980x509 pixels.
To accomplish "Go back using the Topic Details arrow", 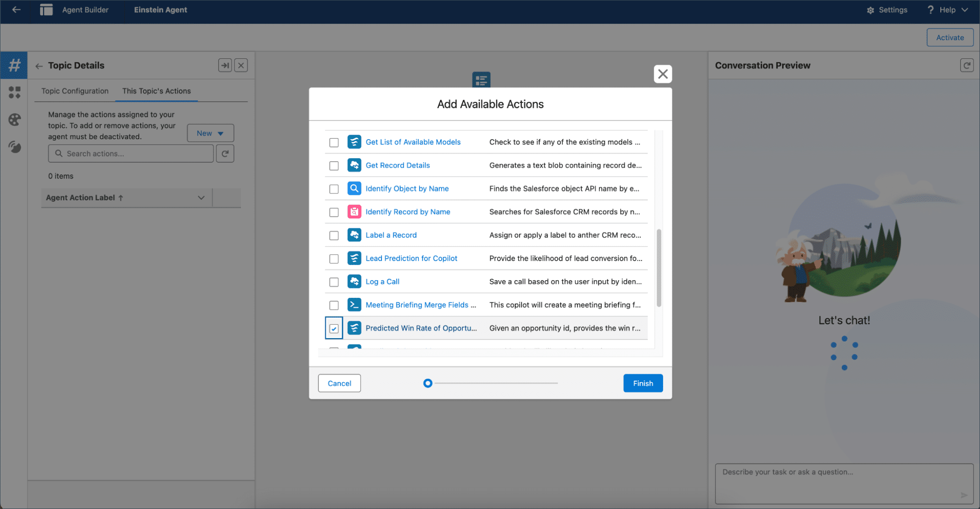I will point(39,66).
